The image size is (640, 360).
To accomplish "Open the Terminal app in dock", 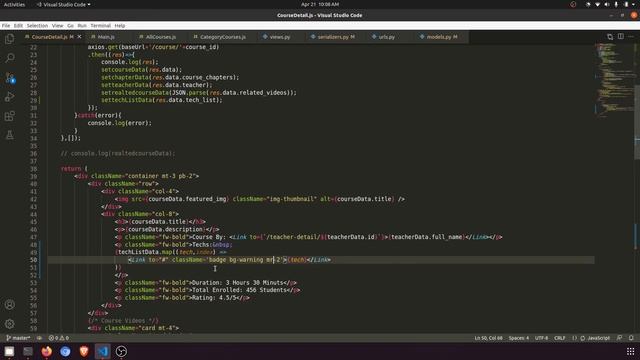I will (x=28, y=351).
